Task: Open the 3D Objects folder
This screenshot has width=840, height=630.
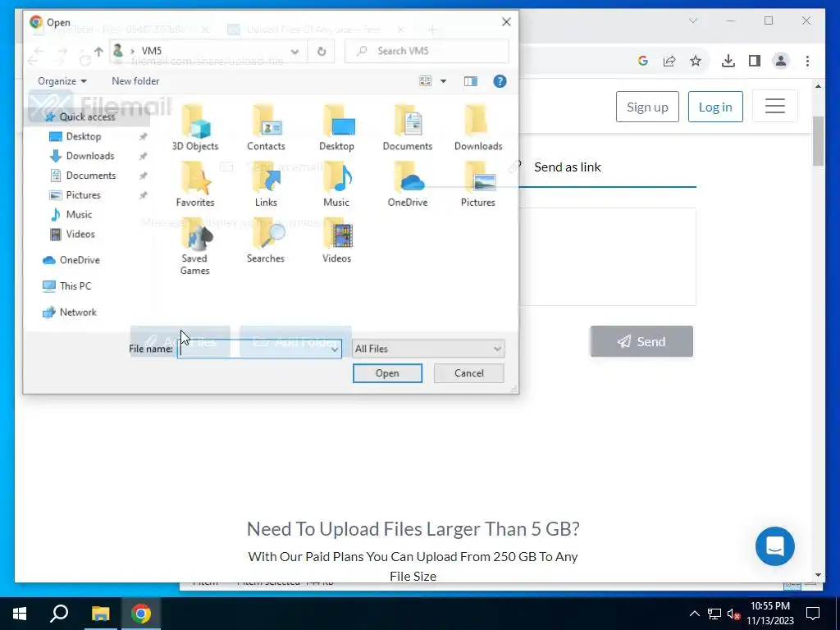Action: tap(195, 128)
